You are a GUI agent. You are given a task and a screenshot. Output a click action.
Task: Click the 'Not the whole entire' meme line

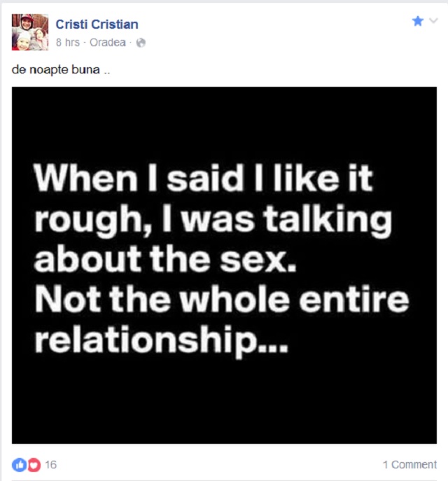[222, 301]
